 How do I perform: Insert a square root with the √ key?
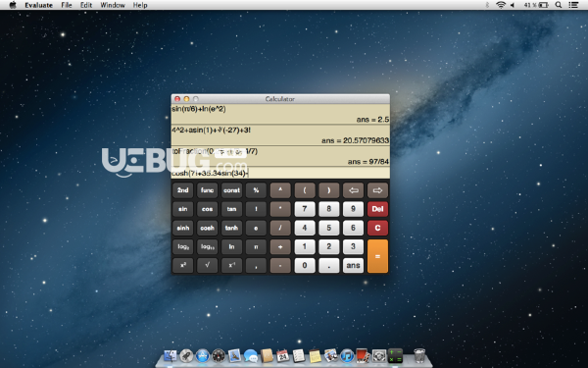pos(207,266)
